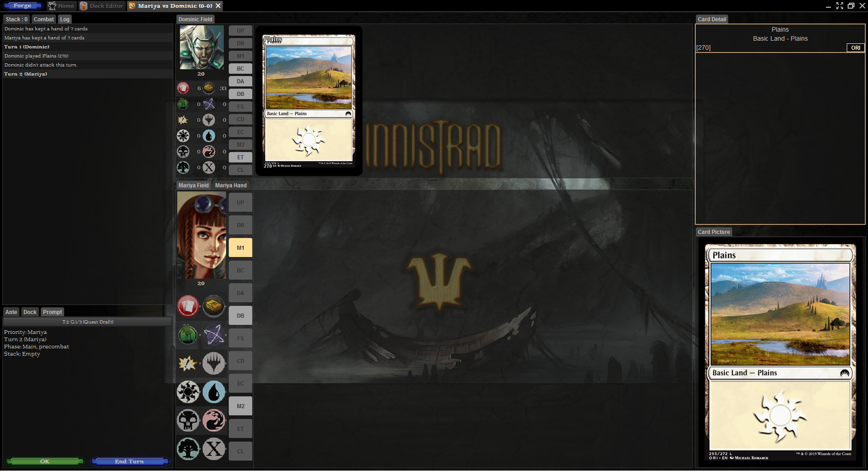Click Mariya's green tree mana symbol

[188, 449]
